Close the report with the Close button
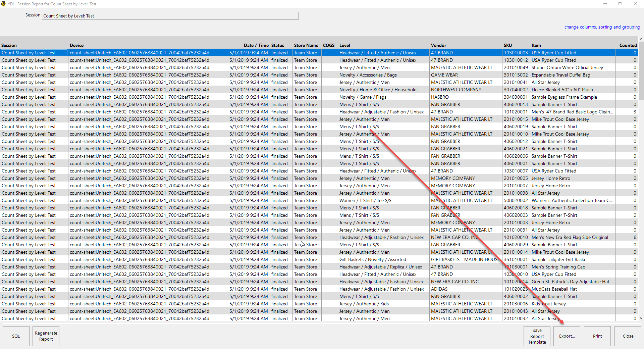Viewport: 644px width, 349px height. coord(628,336)
